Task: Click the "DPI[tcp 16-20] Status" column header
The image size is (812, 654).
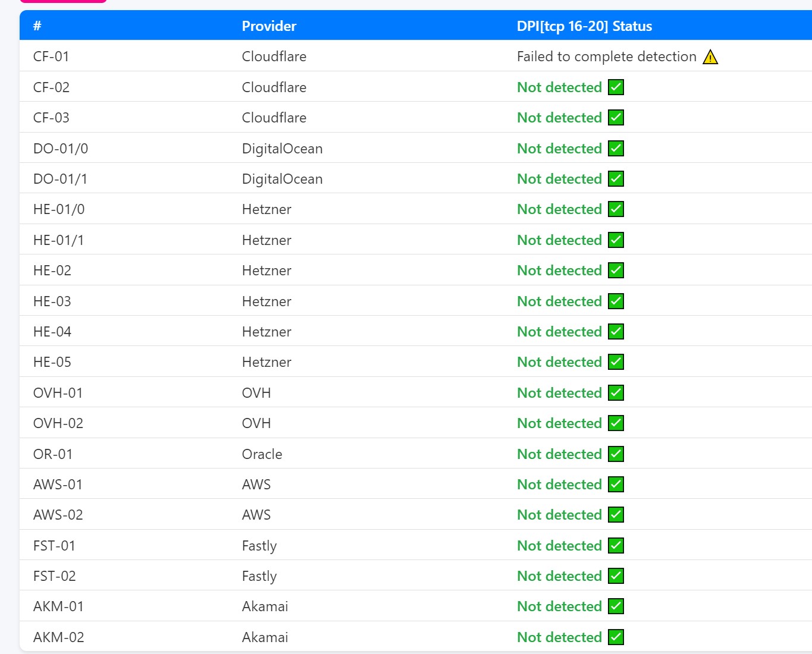Action: pyautogui.click(x=584, y=26)
